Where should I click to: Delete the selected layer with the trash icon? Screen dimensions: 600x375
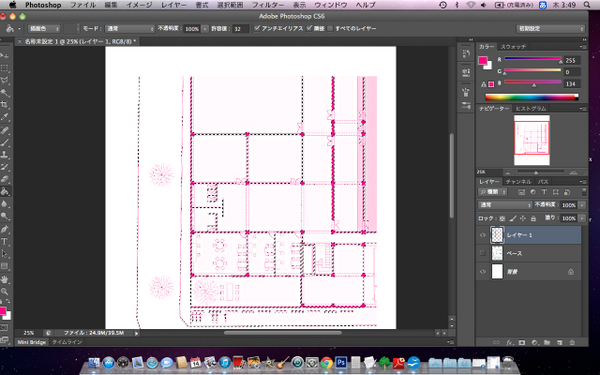coord(572,342)
